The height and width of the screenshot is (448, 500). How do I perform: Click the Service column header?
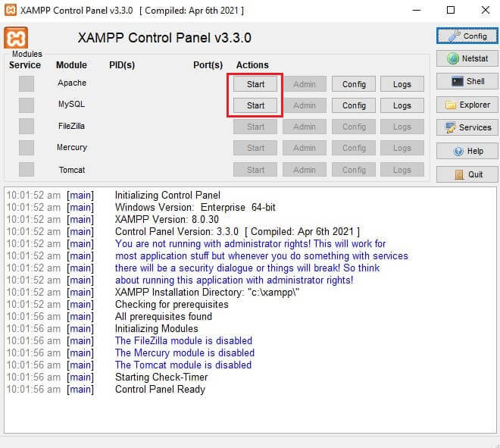click(x=25, y=65)
